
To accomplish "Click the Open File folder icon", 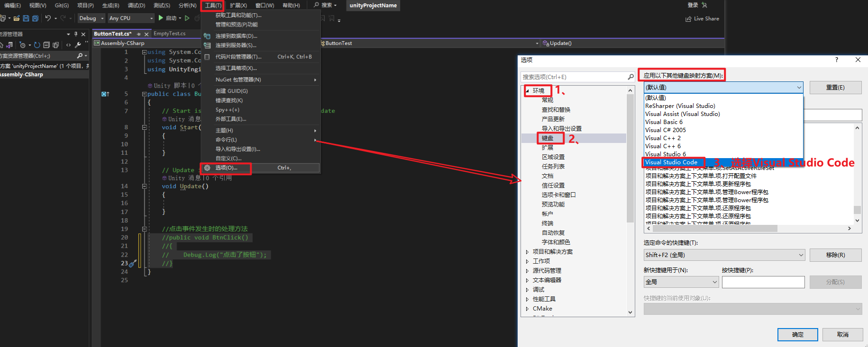I will coord(17,18).
